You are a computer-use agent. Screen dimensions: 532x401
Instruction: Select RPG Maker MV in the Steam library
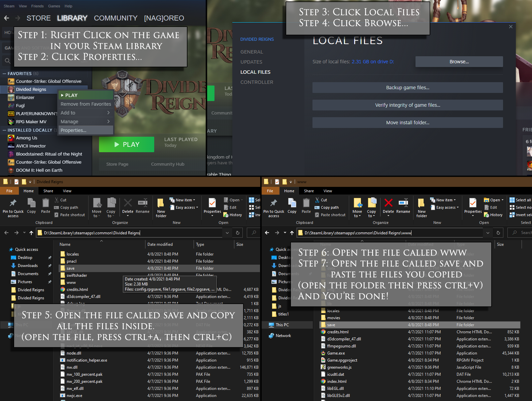pos(31,122)
